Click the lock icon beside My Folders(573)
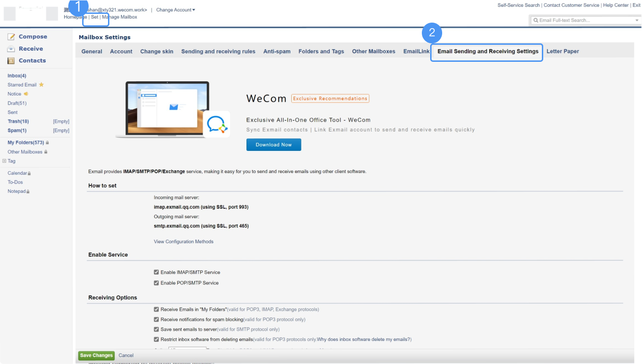Screen dimensions: 642x364 pyautogui.click(x=47, y=143)
